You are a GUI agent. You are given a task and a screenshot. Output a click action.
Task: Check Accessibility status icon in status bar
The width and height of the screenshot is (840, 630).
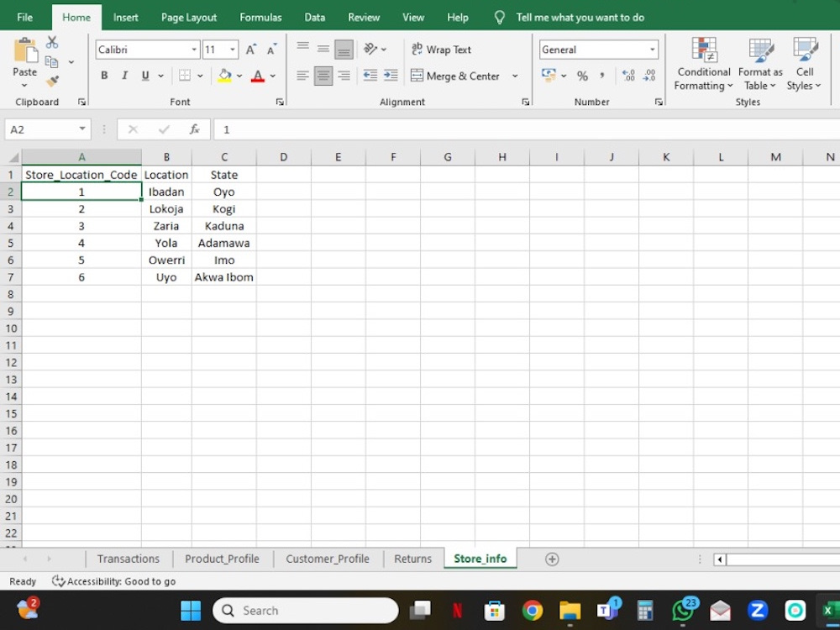[x=59, y=581]
